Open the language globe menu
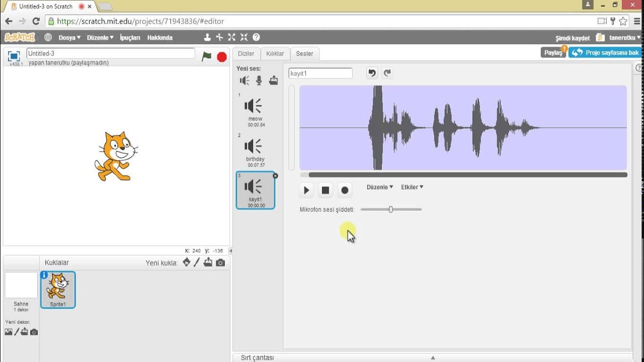 [48, 37]
